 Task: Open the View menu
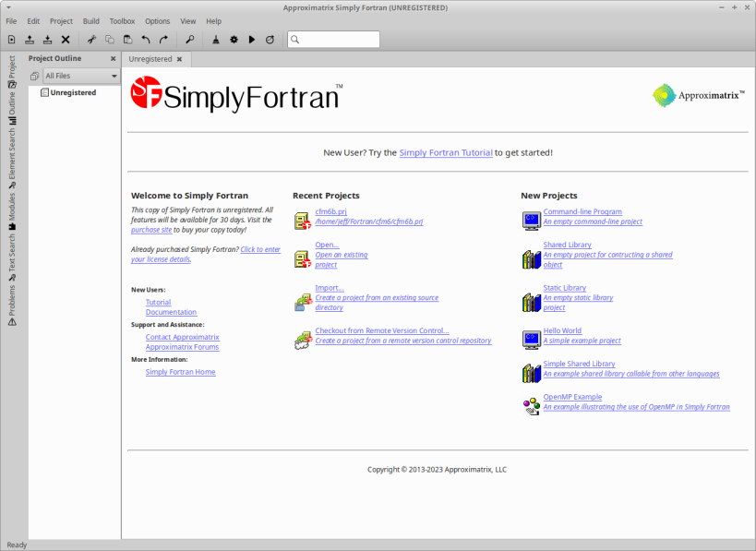click(x=188, y=21)
